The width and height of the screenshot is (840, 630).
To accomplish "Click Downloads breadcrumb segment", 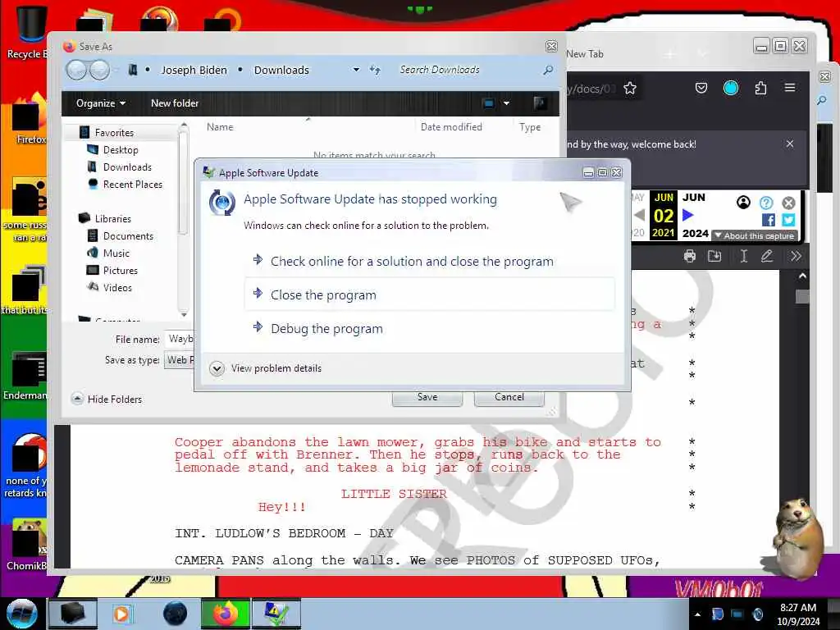I will coord(281,71).
